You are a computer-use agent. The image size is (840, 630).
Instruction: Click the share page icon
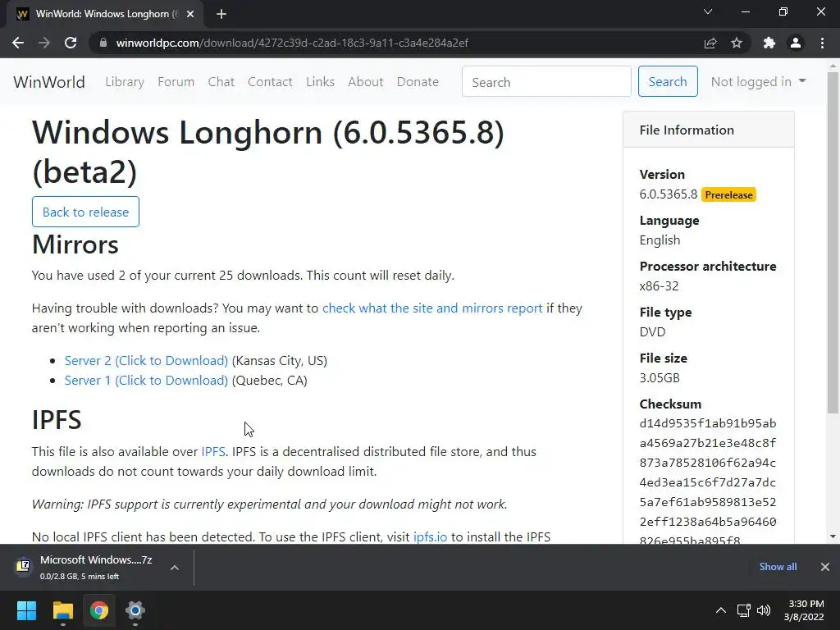(x=710, y=43)
